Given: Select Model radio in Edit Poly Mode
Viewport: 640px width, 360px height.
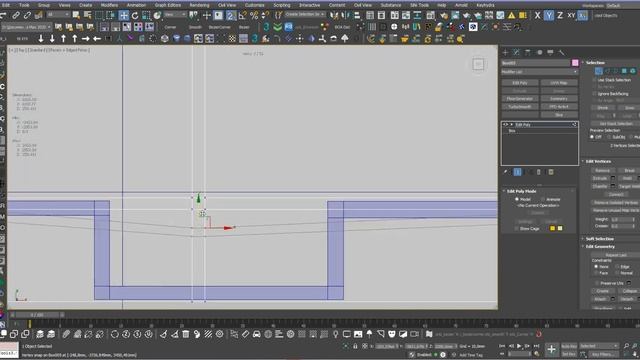Looking at the screenshot, I should [517, 199].
